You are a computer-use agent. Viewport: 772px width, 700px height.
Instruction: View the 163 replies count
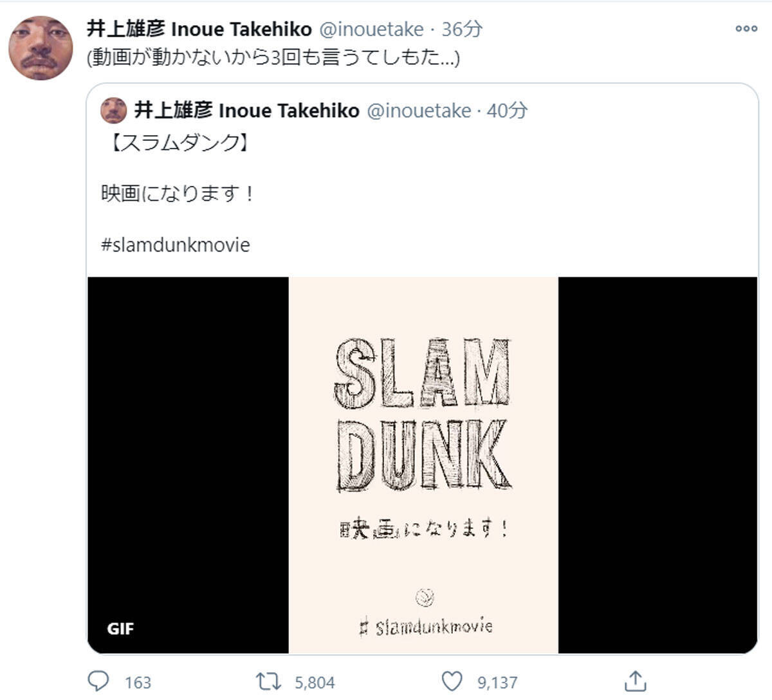click(x=138, y=682)
